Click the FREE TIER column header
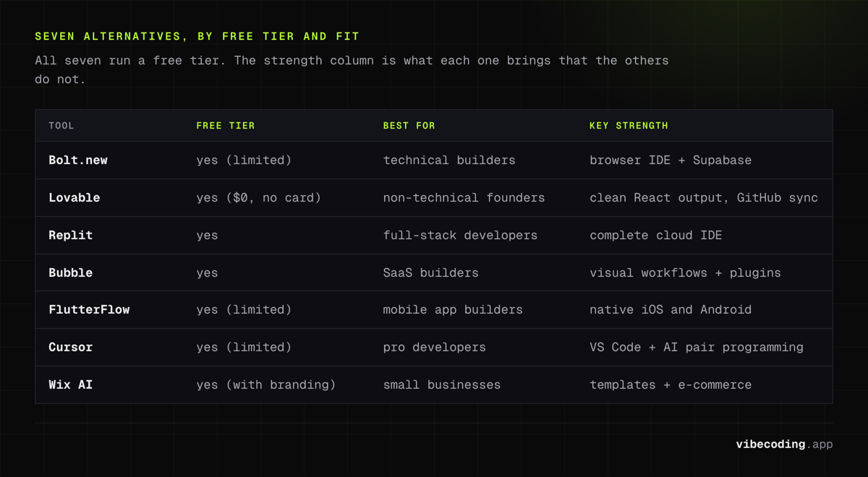This screenshot has width=868, height=477. click(226, 126)
